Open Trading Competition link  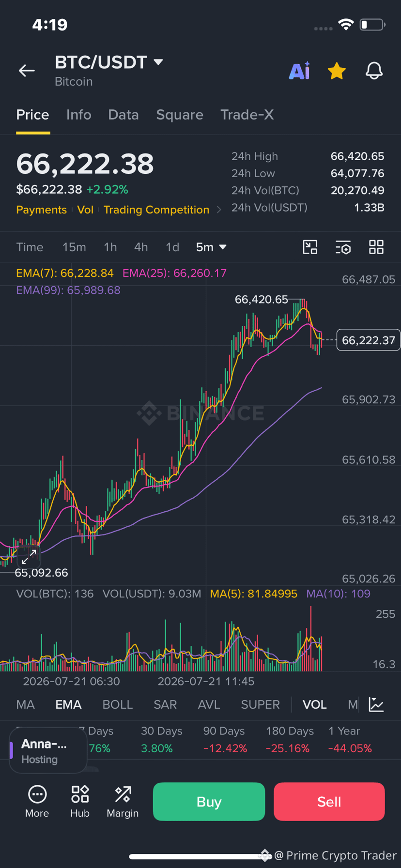[156, 210]
